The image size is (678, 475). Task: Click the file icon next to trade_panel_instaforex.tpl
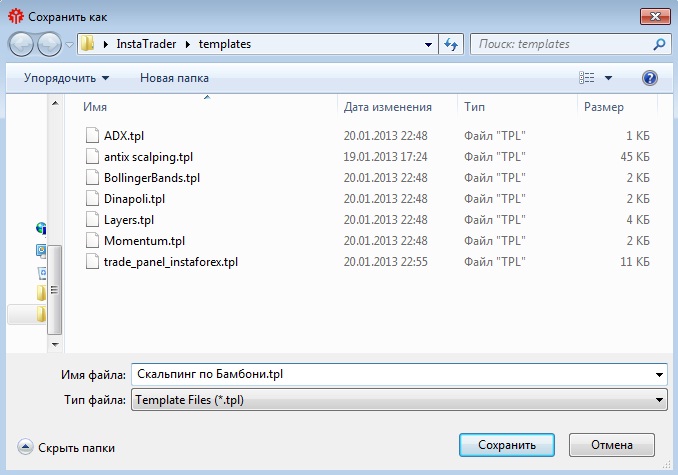coord(92,261)
